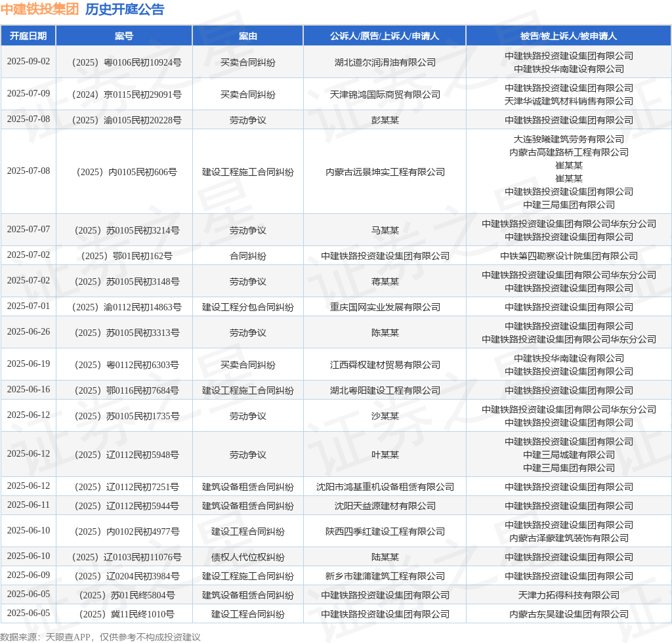Select case number (2025)苏0105民初3214号
The height and width of the screenshot is (643, 672).
(127, 230)
